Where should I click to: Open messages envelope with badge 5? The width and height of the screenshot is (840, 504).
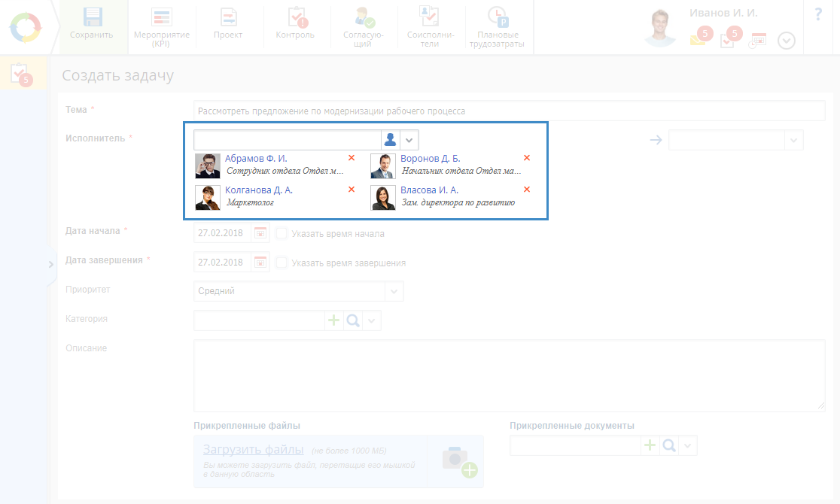point(701,36)
